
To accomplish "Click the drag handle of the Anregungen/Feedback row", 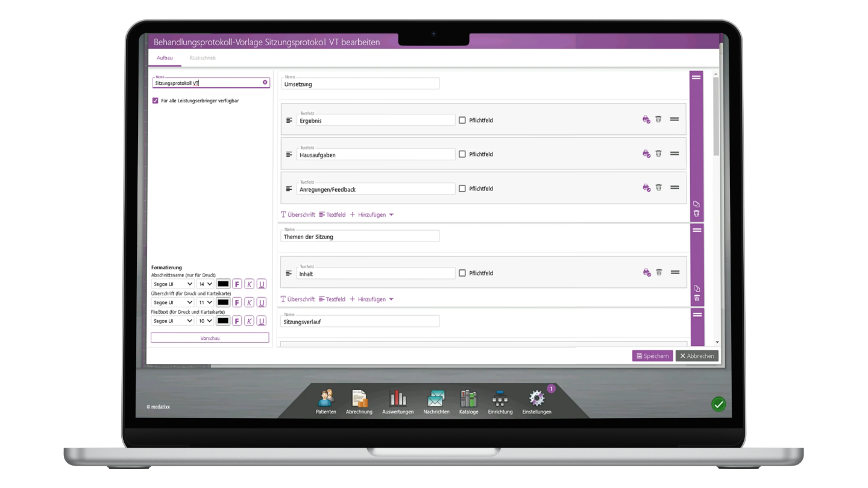I will click(675, 187).
